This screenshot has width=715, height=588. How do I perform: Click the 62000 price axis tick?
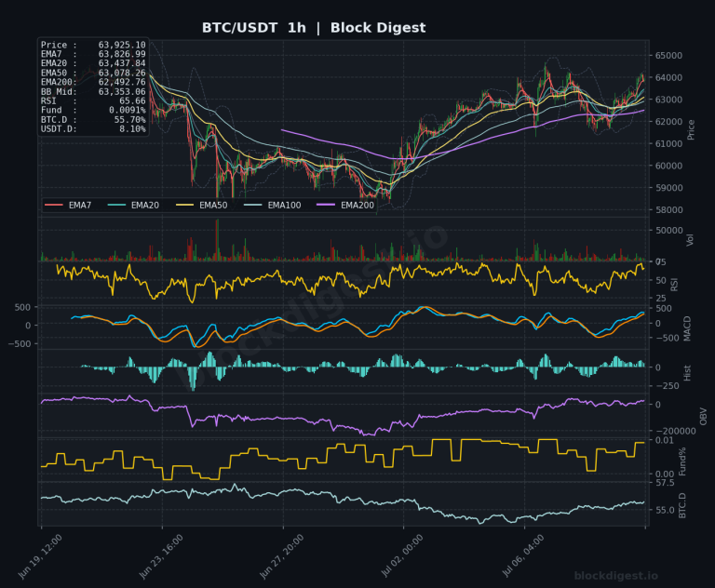pos(669,122)
